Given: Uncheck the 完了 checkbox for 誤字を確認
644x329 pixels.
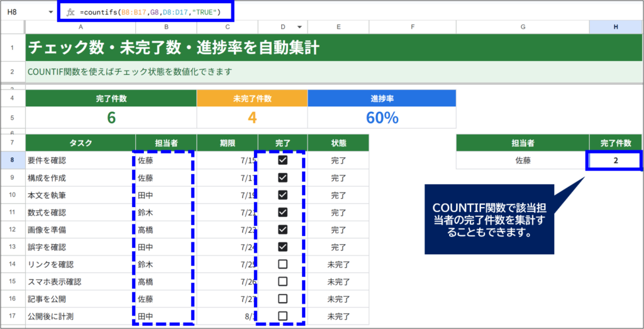Looking at the screenshot, I should point(282,247).
